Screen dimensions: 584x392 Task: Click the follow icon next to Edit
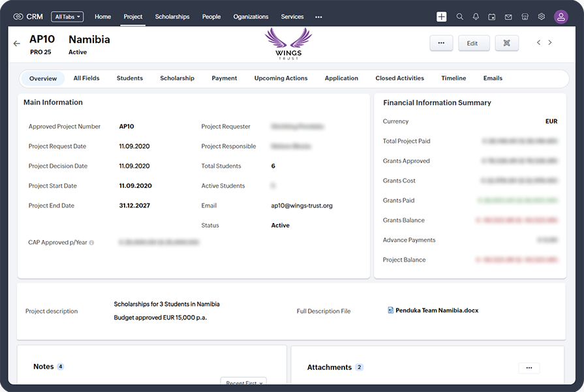pos(507,42)
